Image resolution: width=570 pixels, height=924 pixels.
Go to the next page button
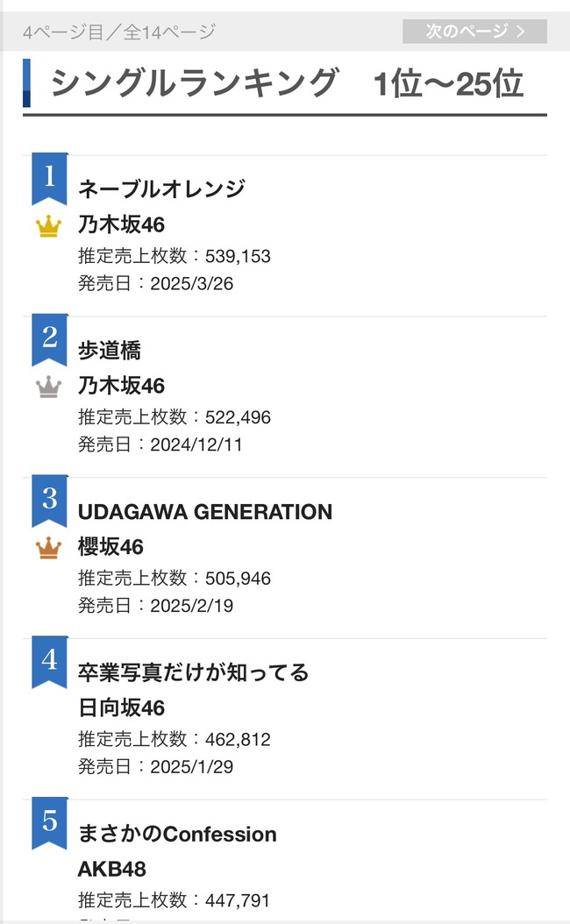point(474,32)
